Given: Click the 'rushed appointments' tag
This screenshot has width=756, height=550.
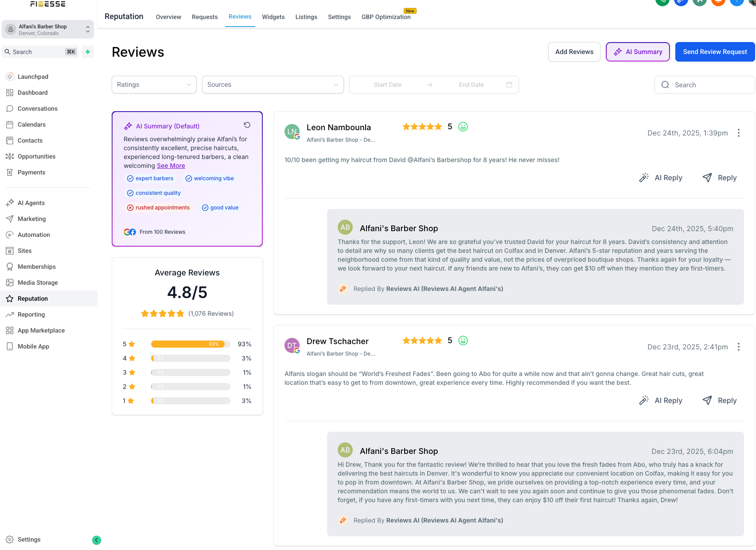Looking at the screenshot, I should [158, 208].
